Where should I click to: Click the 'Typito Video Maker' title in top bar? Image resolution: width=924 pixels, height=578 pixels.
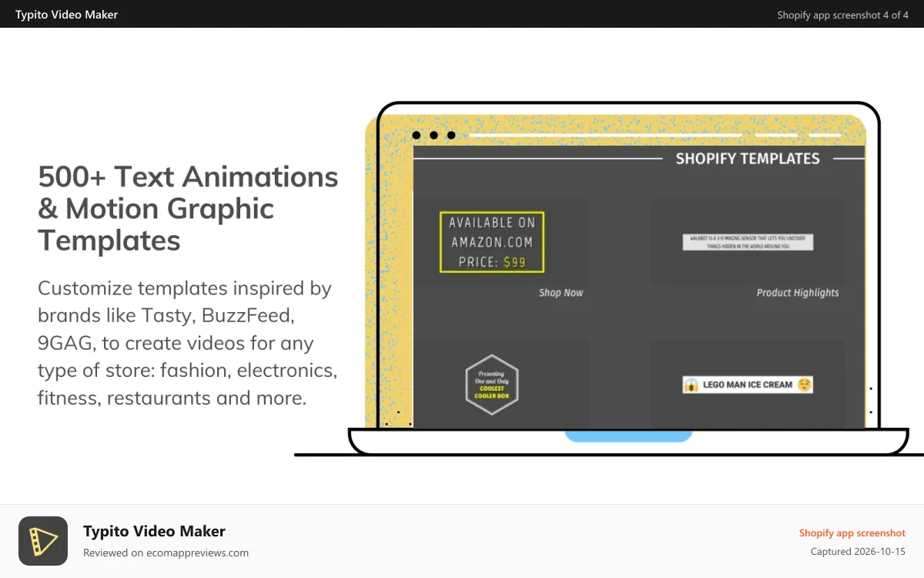click(67, 15)
